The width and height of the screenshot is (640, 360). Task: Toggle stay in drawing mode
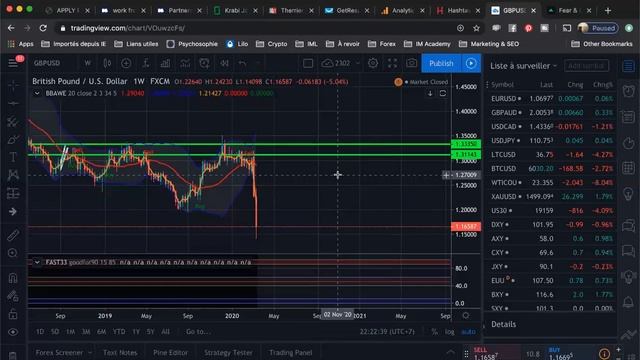click(13, 296)
